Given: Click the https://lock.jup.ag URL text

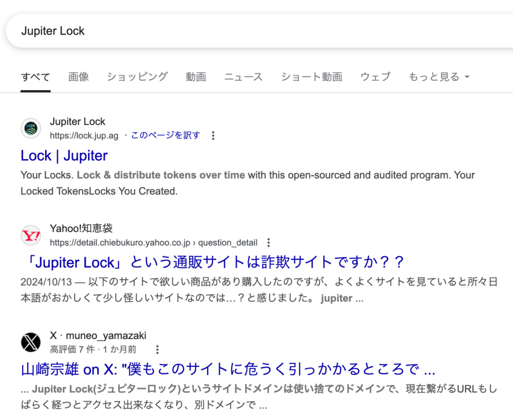Looking at the screenshot, I should click(84, 136).
